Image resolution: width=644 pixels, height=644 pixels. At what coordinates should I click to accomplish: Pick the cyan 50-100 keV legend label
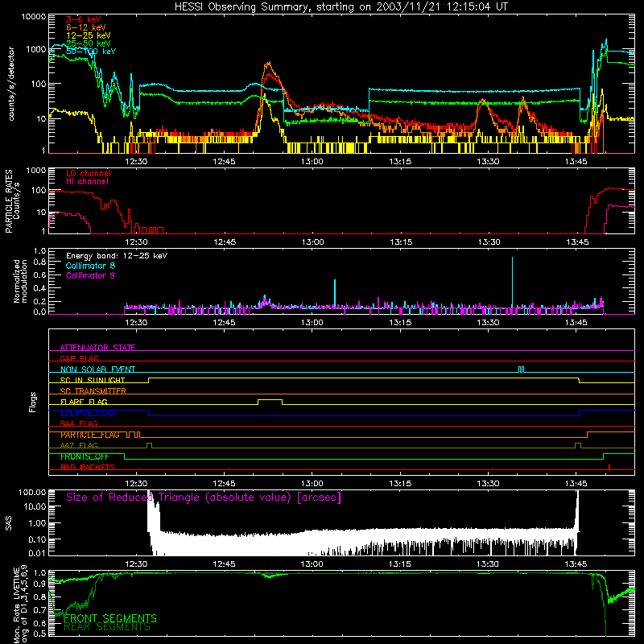tap(91, 52)
